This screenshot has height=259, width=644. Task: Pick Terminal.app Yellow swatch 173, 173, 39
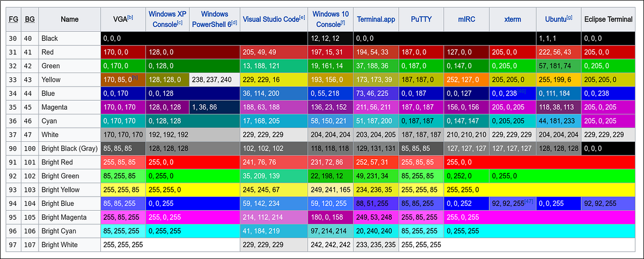[x=376, y=80]
